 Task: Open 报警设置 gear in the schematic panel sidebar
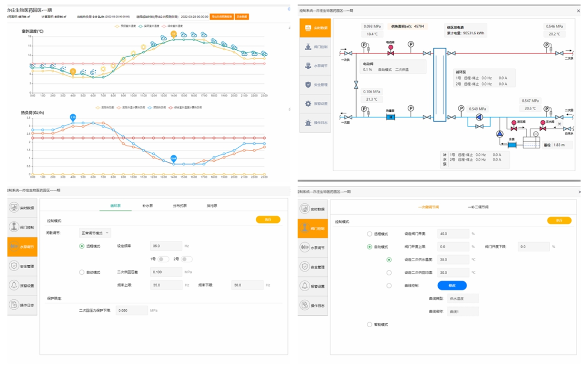click(315, 104)
